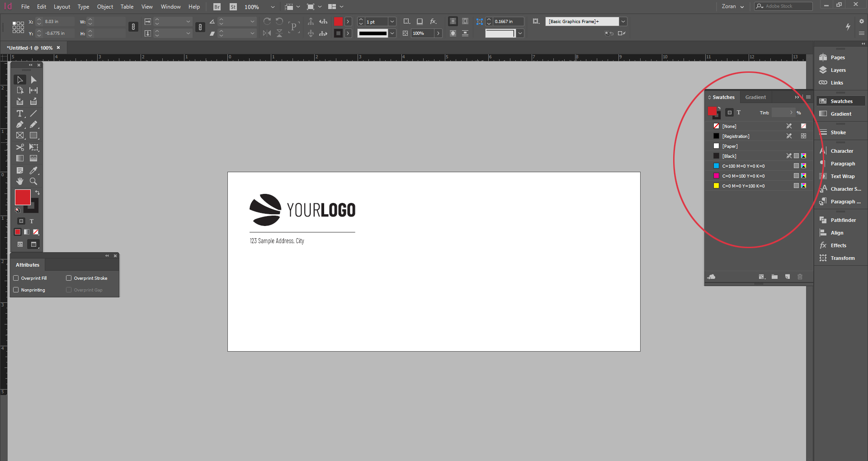Open the stroke style dropdown
This screenshot has height=461, width=868.
pyautogui.click(x=392, y=33)
